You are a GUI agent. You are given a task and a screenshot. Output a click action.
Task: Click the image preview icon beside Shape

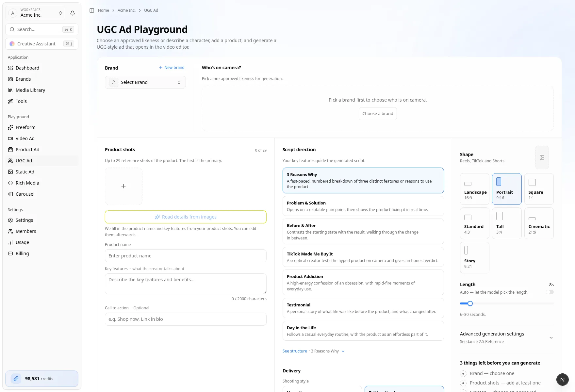(542, 157)
